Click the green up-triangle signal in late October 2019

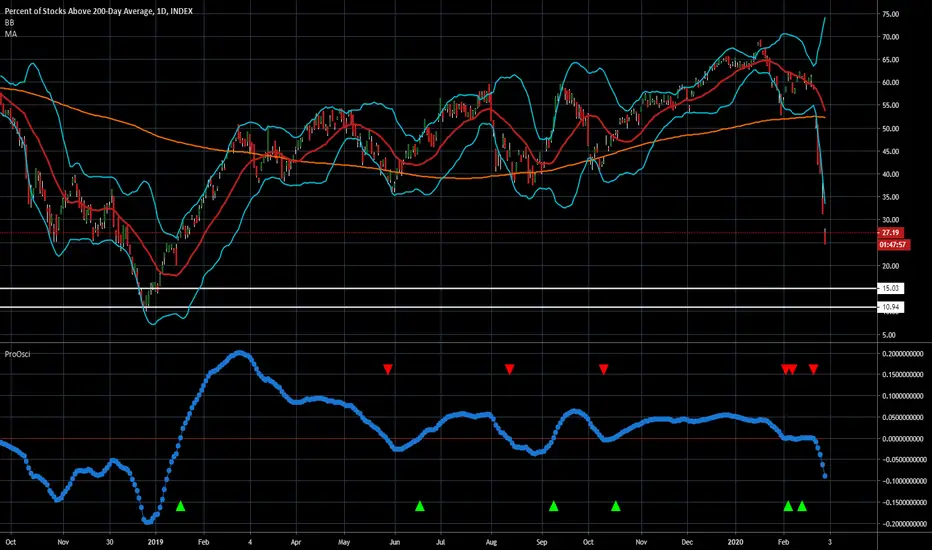click(616, 506)
